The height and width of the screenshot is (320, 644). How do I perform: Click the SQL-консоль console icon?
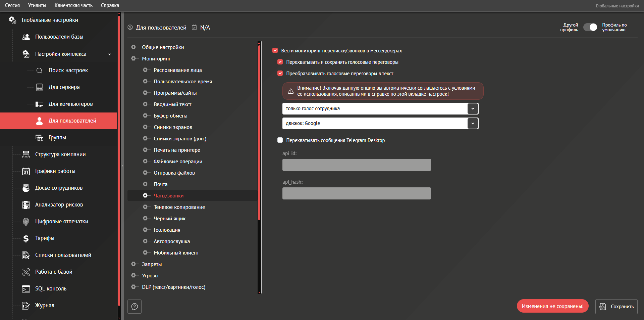click(x=26, y=289)
